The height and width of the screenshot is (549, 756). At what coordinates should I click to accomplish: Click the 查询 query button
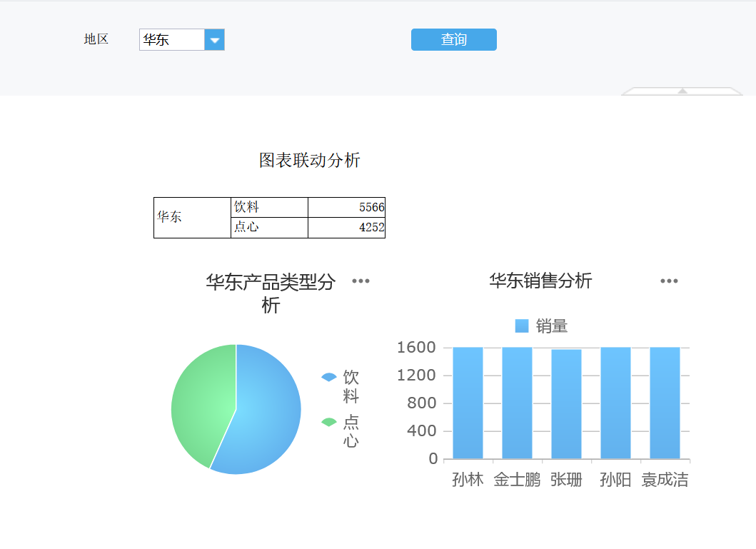coord(453,40)
